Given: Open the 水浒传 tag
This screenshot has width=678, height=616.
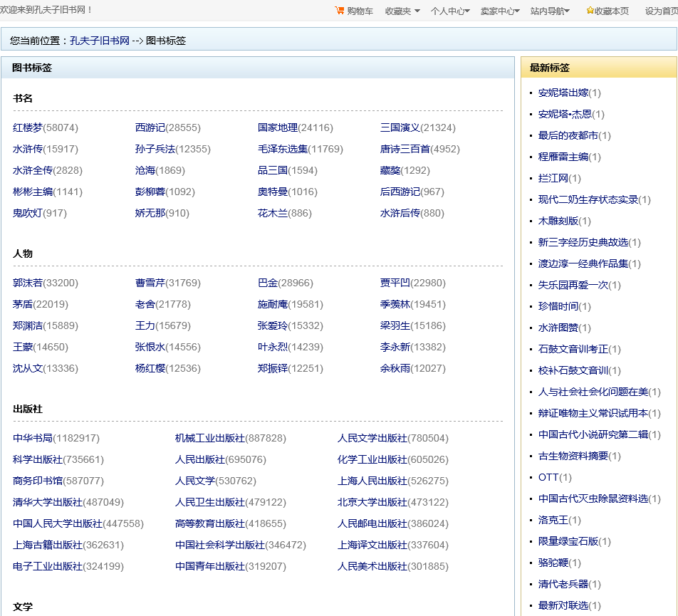Looking at the screenshot, I should pos(28,149).
